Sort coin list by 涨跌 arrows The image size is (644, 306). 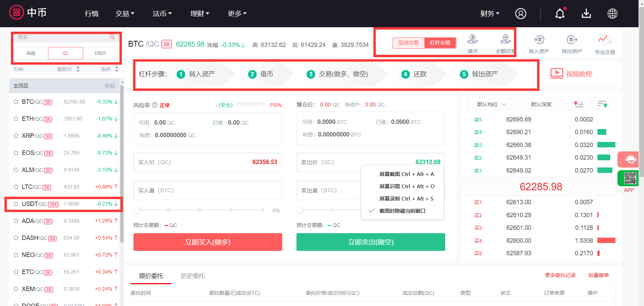pos(117,69)
